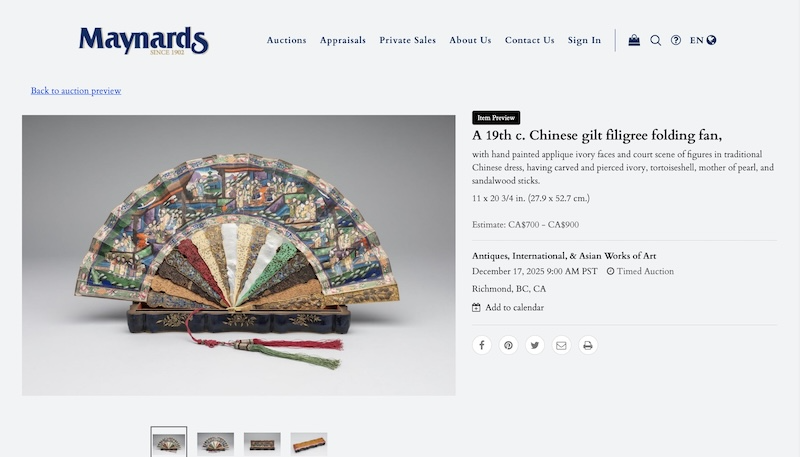The width and height of the screenshot is (800, 457).
Task: Share the item on Facebook
Action: [482, 345]
